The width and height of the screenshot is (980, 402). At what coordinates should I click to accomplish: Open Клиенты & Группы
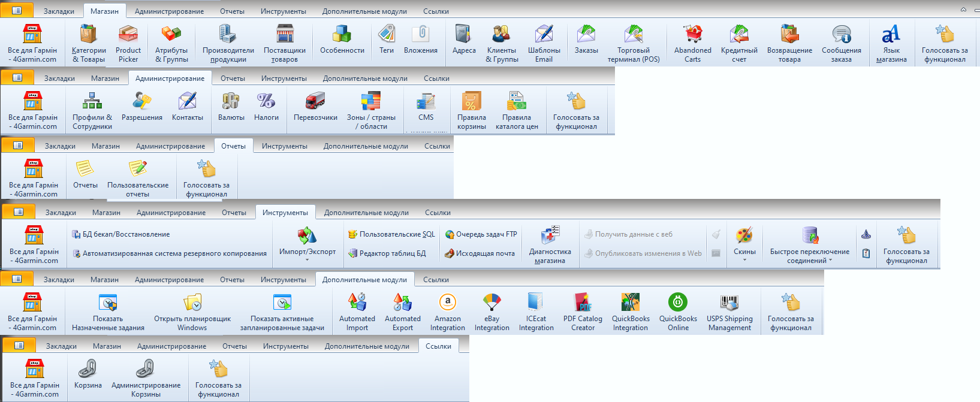click(502, 44)
